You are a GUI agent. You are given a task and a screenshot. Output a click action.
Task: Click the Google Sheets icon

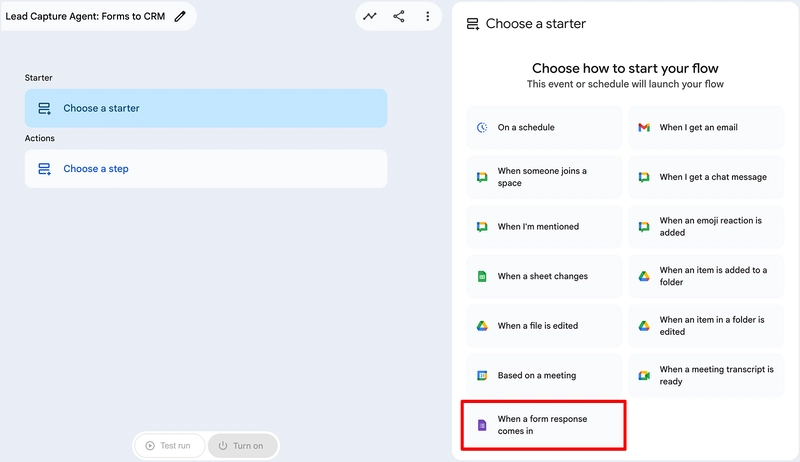pyautogui.click(x=482, y=276)
